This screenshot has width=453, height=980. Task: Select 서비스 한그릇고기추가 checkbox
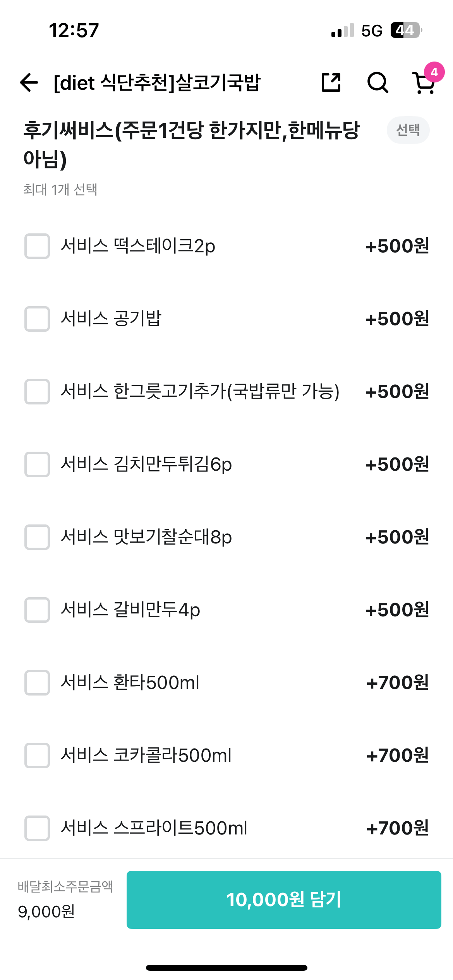click(37, 392)
